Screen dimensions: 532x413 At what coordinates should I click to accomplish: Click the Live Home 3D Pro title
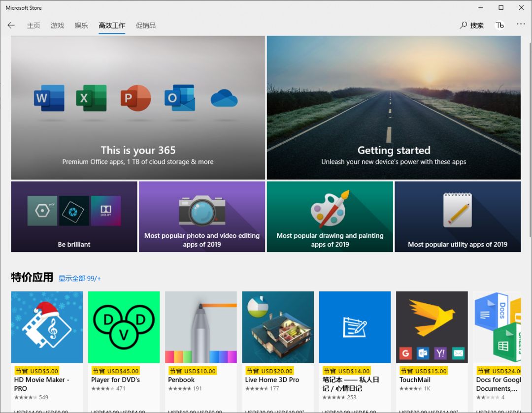pos(272,380)
